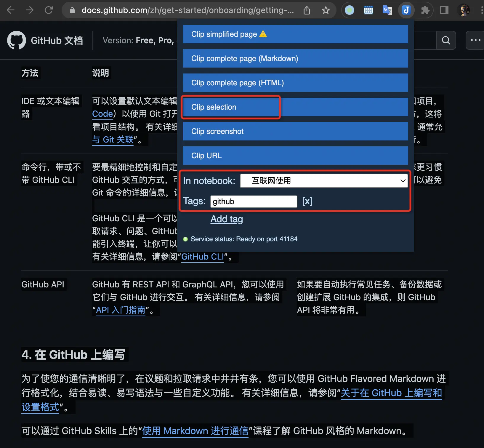Click the 说明 column header
The image size is (484, 448).
tap(101, 73)
